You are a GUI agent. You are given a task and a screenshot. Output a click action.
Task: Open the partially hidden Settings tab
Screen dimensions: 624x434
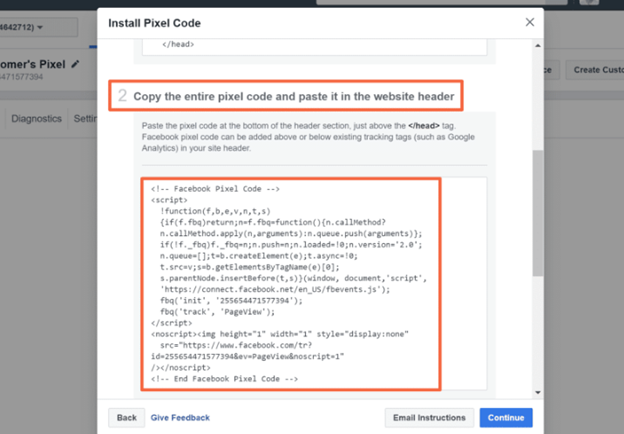click(x=85, y=119)
